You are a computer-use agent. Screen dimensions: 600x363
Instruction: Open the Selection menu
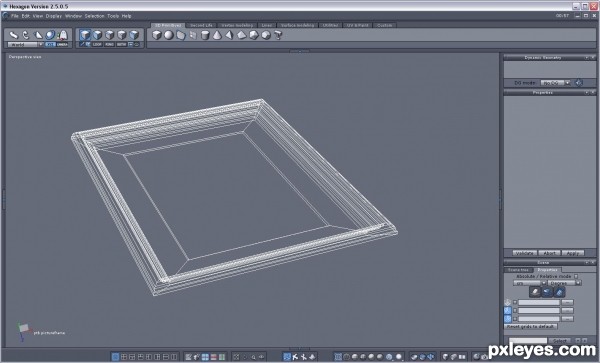95,16
